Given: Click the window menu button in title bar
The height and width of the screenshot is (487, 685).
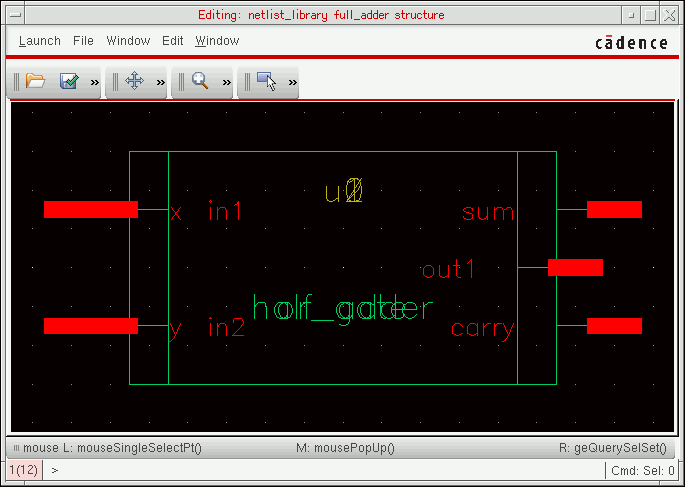Looking at the screenshot, I should click(13, 16).
